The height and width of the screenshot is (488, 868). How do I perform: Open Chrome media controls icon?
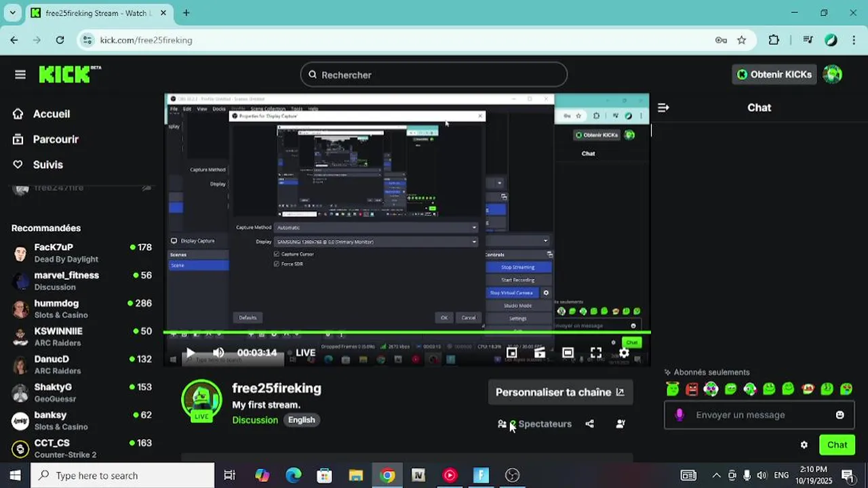point(808,40)
